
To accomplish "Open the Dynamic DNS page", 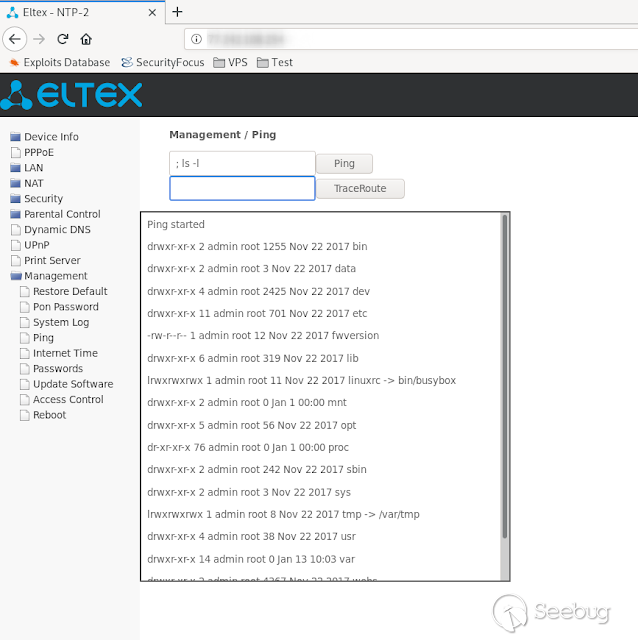I will tap(51, 230).
